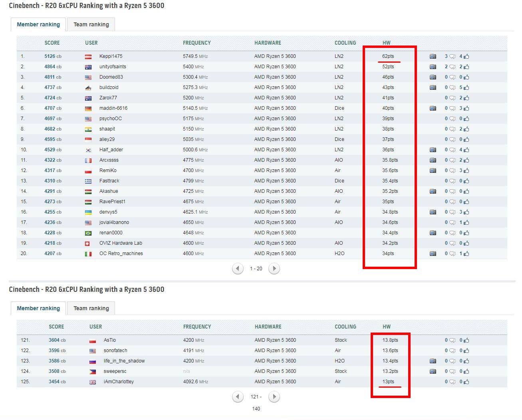Open user profile link for buildzoid

109,87
